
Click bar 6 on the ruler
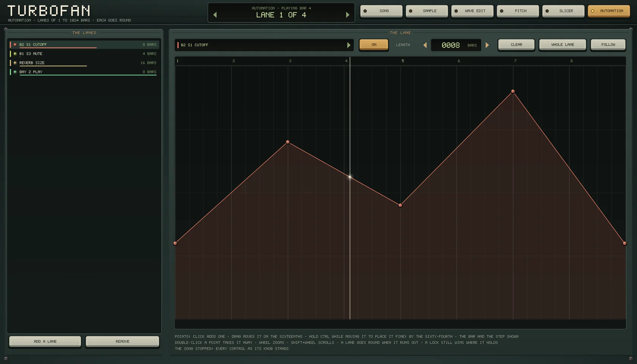(459, 61)
